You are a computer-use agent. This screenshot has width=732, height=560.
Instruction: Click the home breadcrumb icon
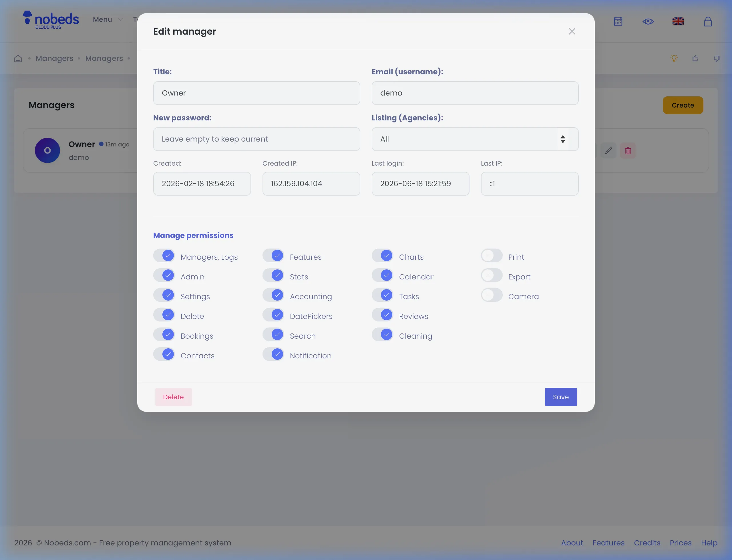click(x=18, y=58)
